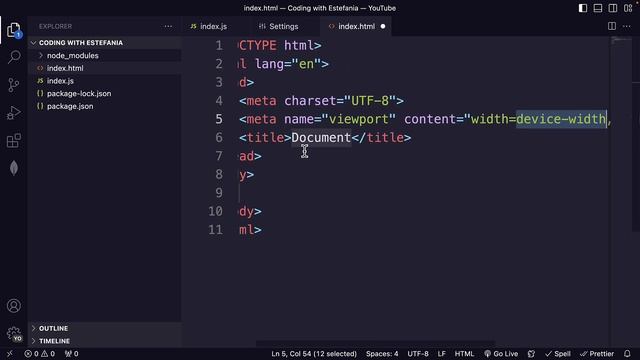Open the Run and Debug view
Viewport: 640px width, 360px height.
[13, 113]
